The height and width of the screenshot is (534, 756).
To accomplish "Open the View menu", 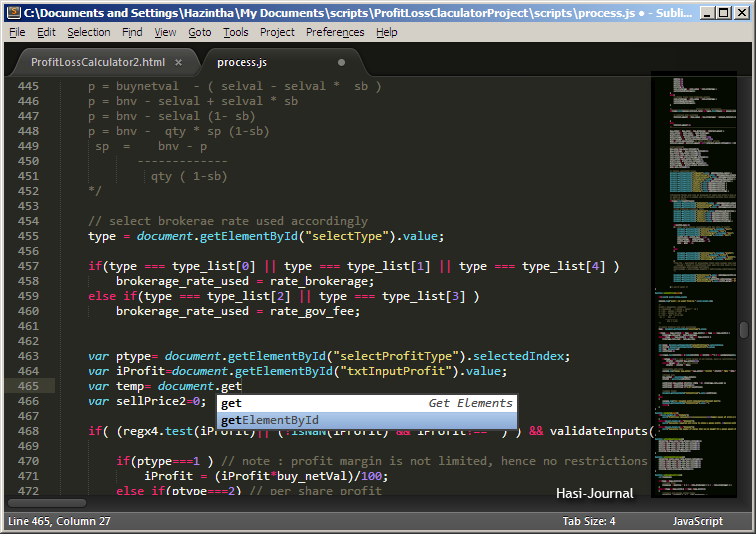I will click(x=165, y=32).
